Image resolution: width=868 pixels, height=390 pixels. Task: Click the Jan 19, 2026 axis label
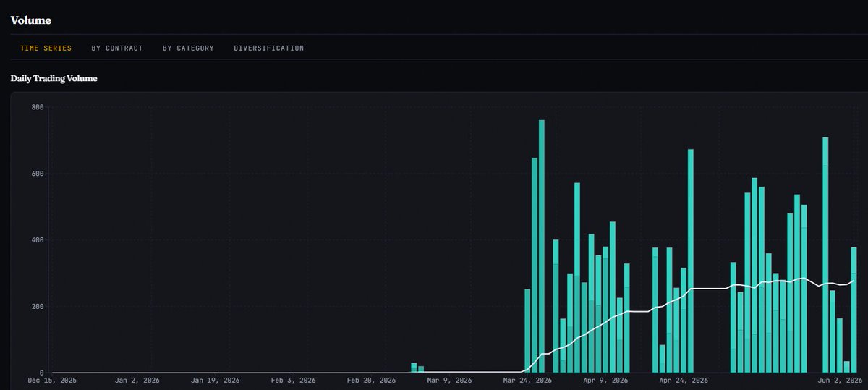point(216,380)
